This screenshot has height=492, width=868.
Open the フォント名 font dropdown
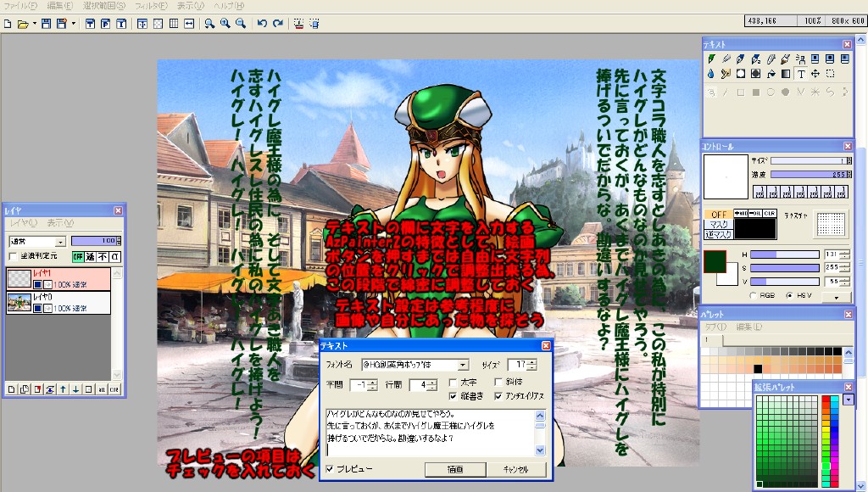(464, 365)
